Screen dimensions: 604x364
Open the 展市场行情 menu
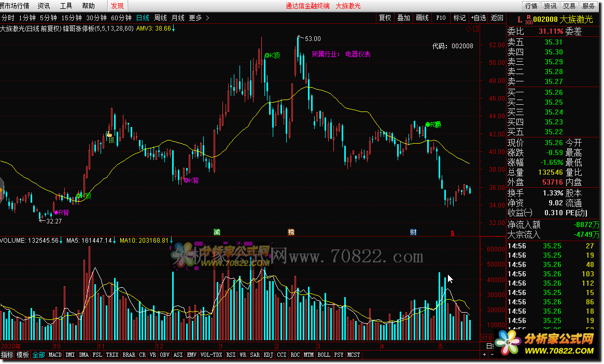pyautogui.click(x=15, y=6)
